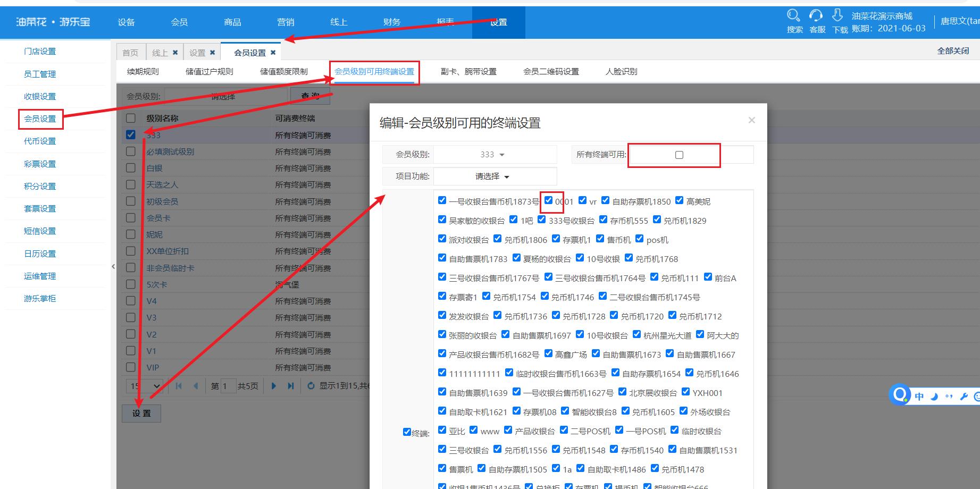Uncheck the vr terminal checkbox
Viewport: 980px width, 489px height.
coord(582,200)
